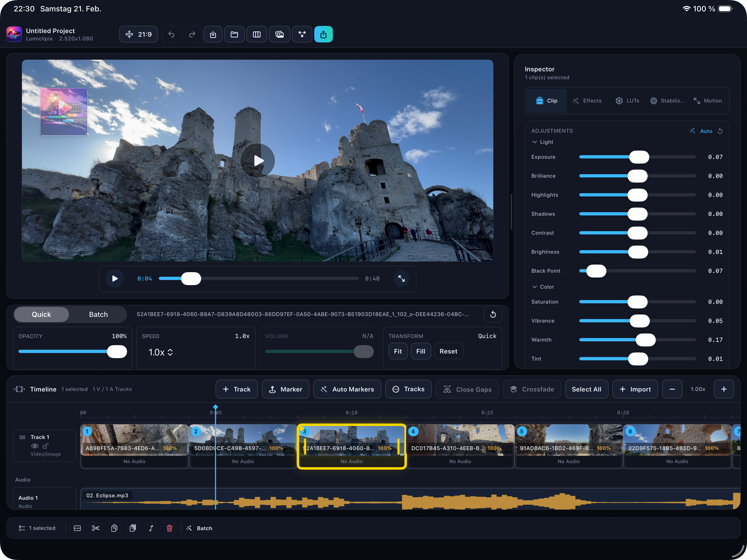Click the undo arrow in top toolbar
The image size is (747, 560).
(x=172, y=34)
